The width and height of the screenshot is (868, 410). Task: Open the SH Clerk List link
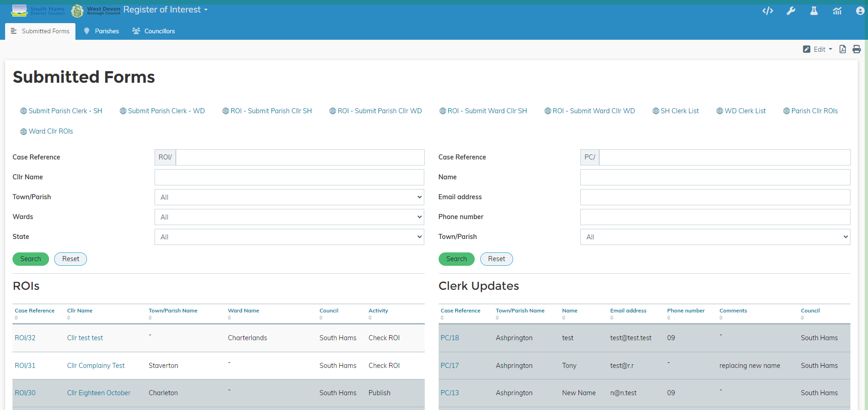coord(676,111)
